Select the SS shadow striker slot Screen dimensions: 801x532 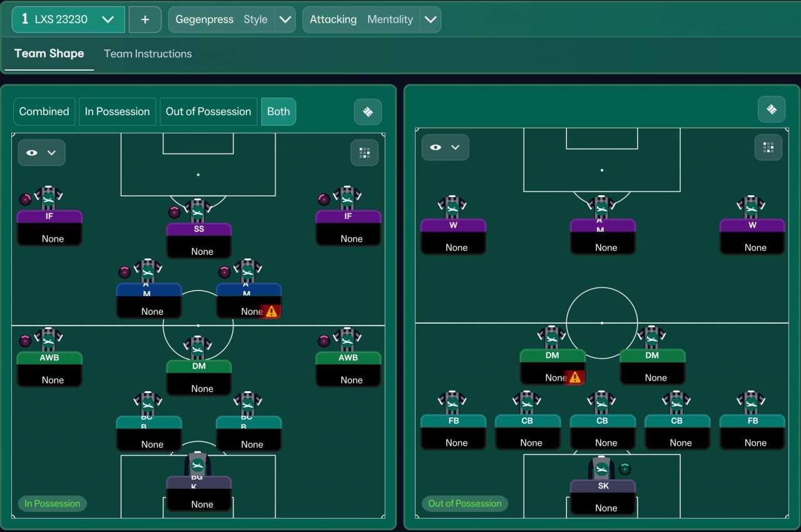pyautogui.click(x=199, y=240)
